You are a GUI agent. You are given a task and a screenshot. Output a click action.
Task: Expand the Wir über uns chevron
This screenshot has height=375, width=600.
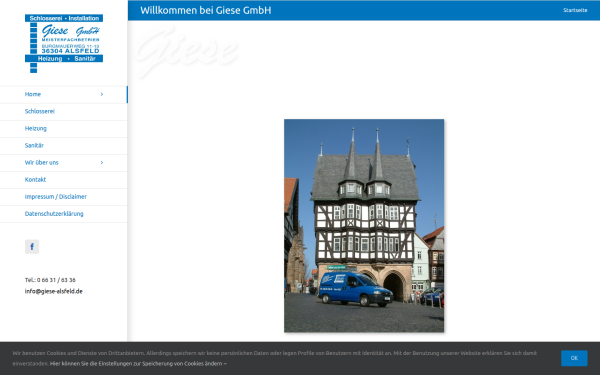click(102, 163)
